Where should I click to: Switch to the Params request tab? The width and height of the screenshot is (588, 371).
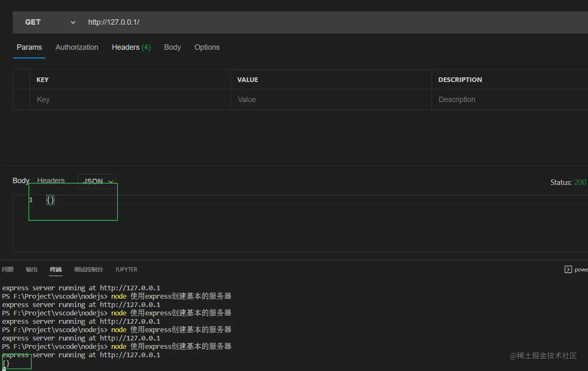29,47
